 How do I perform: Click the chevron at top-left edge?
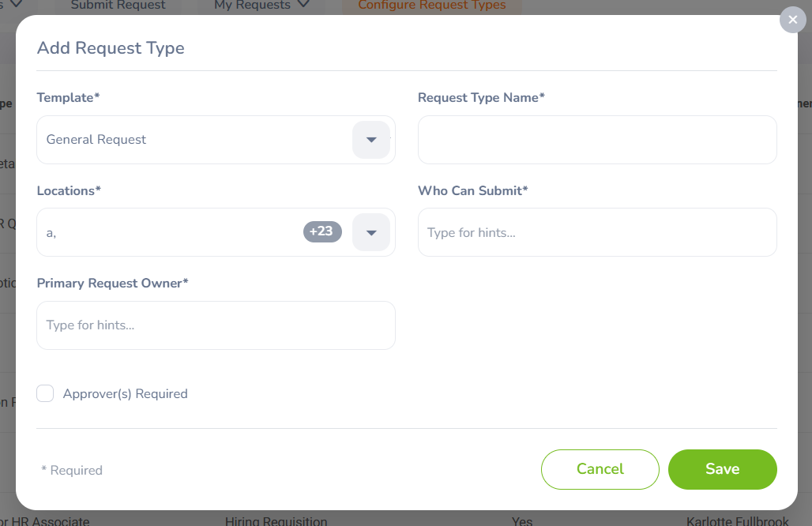click(15, 5)
